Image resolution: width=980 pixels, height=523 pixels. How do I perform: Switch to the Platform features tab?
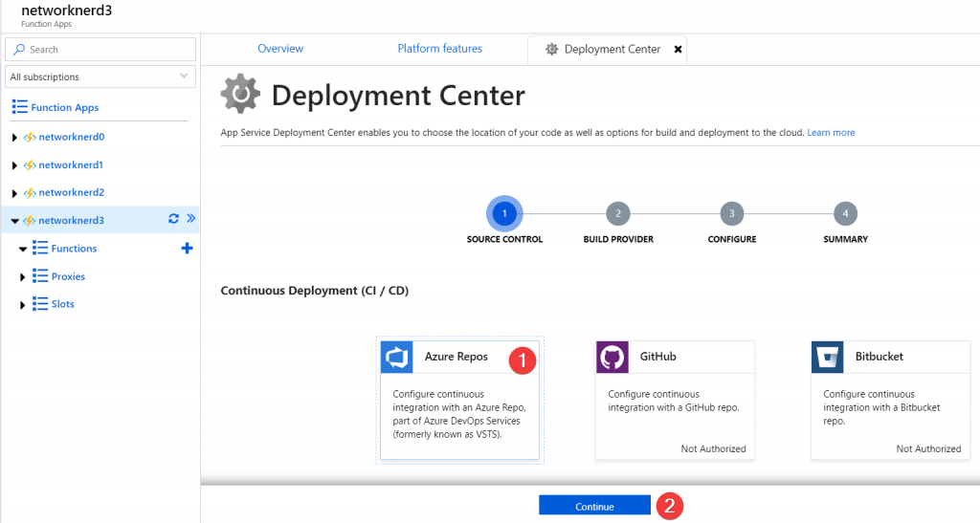tap(440, 48)
